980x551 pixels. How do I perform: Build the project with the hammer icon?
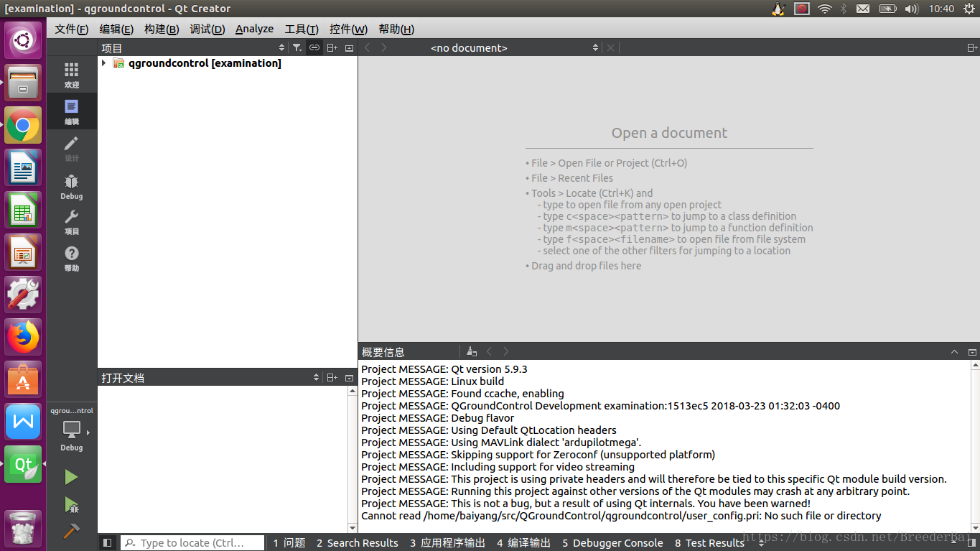point(71,532)
